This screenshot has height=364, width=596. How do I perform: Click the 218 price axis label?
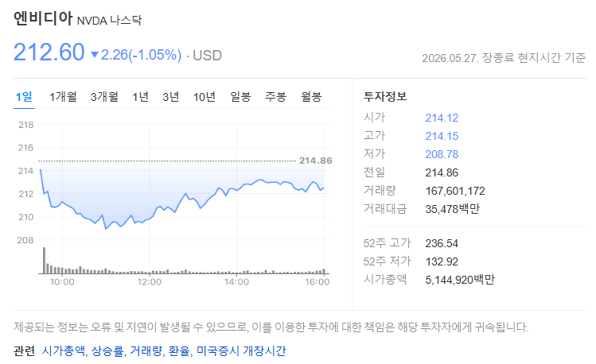point(25,125)
